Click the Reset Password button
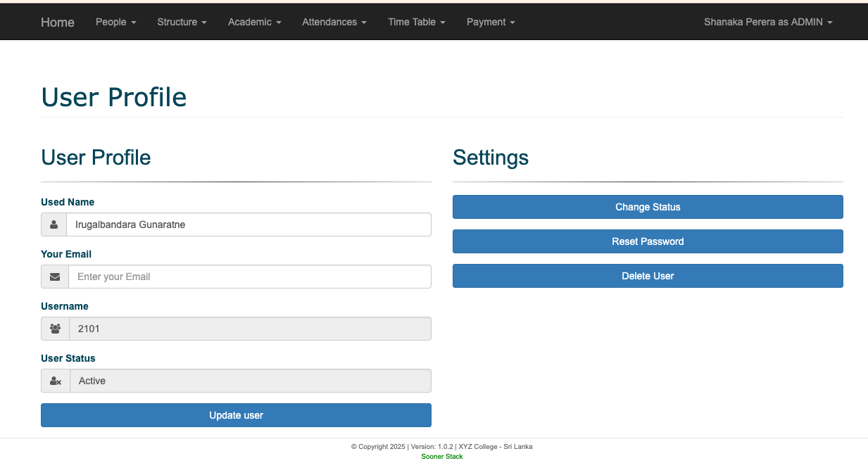This screenshot has height=475, width=868. tap(648, 241)
